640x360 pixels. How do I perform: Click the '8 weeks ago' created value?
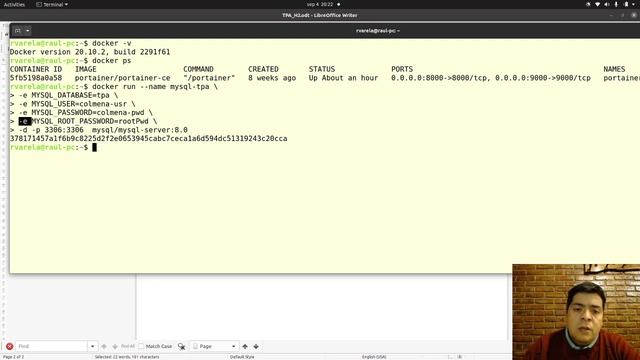pos(272,78)
